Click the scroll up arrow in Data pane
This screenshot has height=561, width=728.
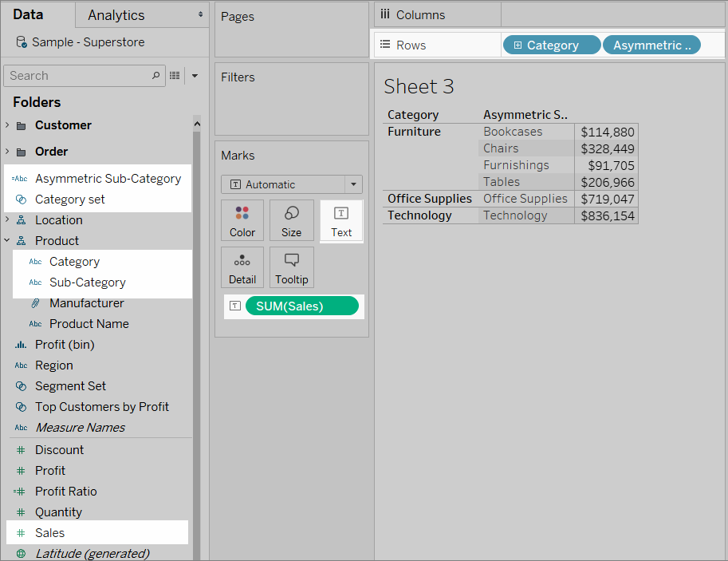(197, 124)
